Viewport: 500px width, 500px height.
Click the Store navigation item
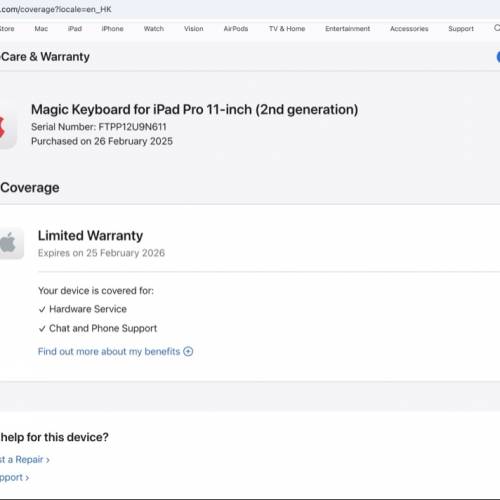tap(7, 29)
